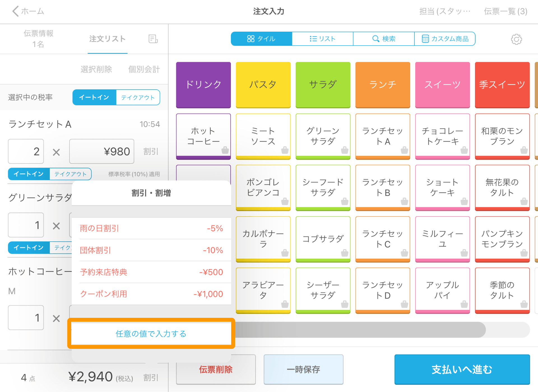538x392 pixels.
Task: Tap 伝票削除 button
Action: click(x=216, y=370)
